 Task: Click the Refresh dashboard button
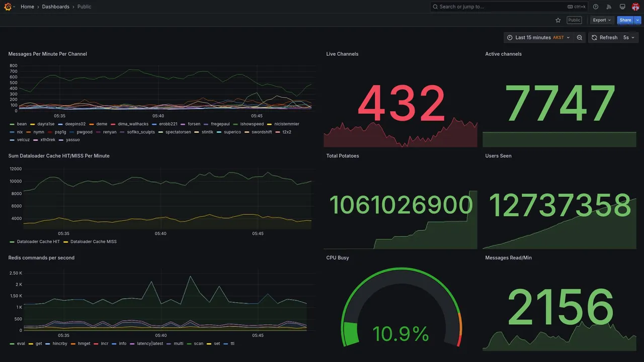click(604, 38)
